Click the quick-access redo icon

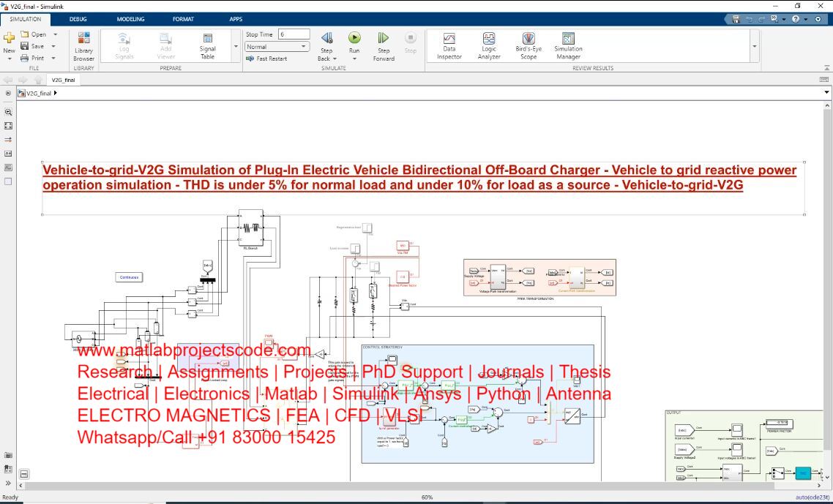click(761, 19)
